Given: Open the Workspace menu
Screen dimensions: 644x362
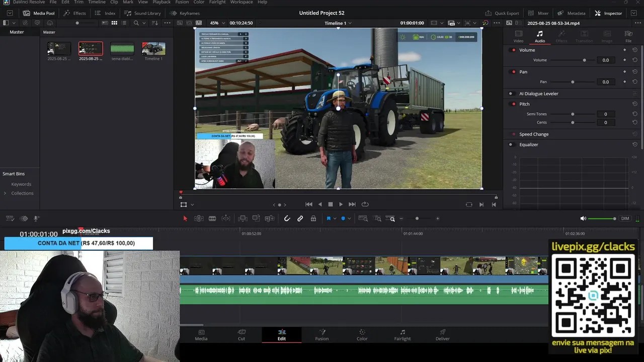Looking at the screenshot, I should tap(242, 2).
